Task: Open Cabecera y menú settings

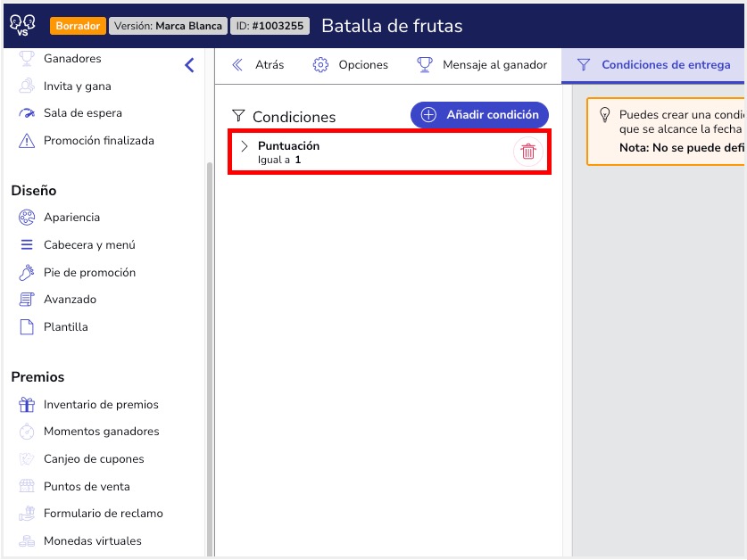Action: click(x=89, y=245)
